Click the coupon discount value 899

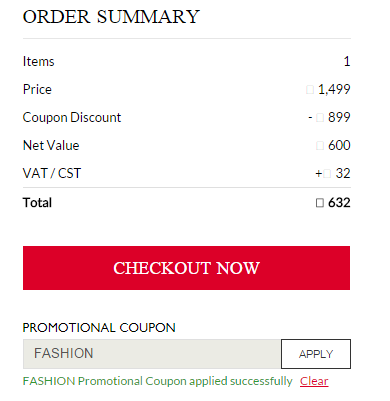tap(339, 117)
